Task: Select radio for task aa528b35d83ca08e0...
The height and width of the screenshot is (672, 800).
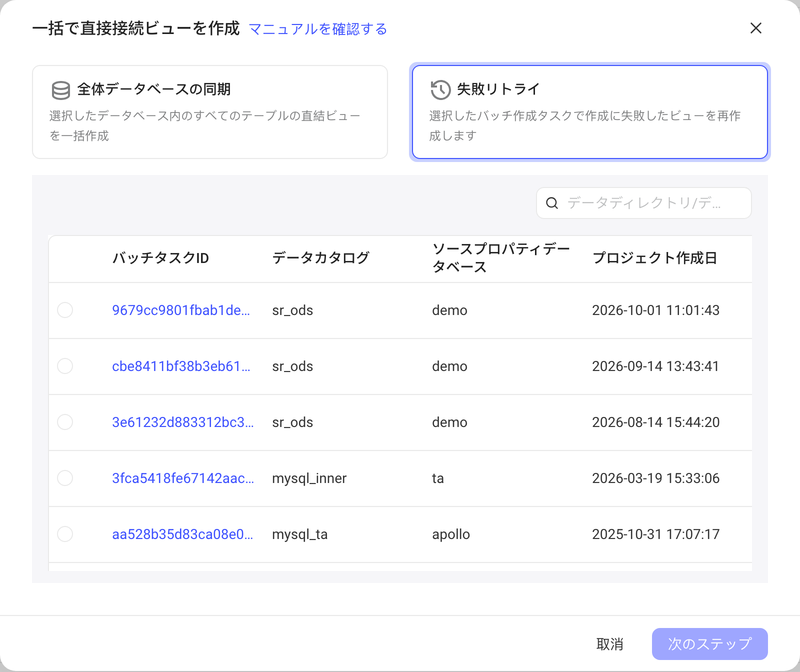Action: (65, 534)
